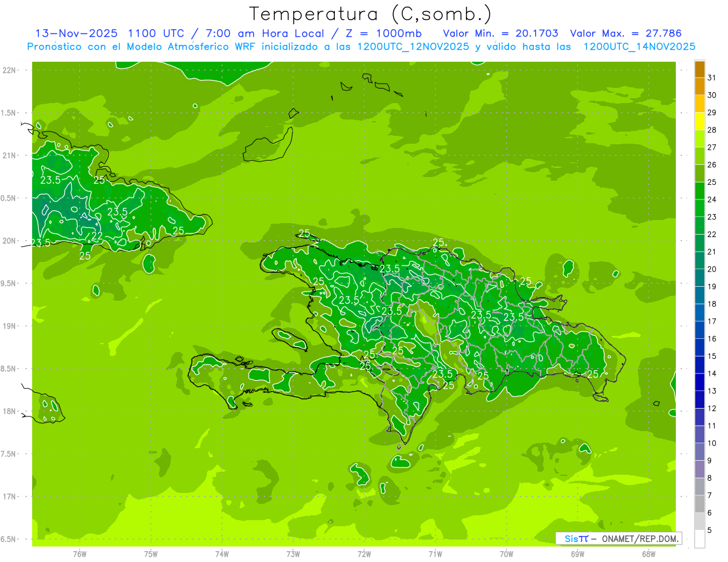Click the '75W' longitude axis label
The height and width of the screenshot is (562, 728).
tap(151, 554)
